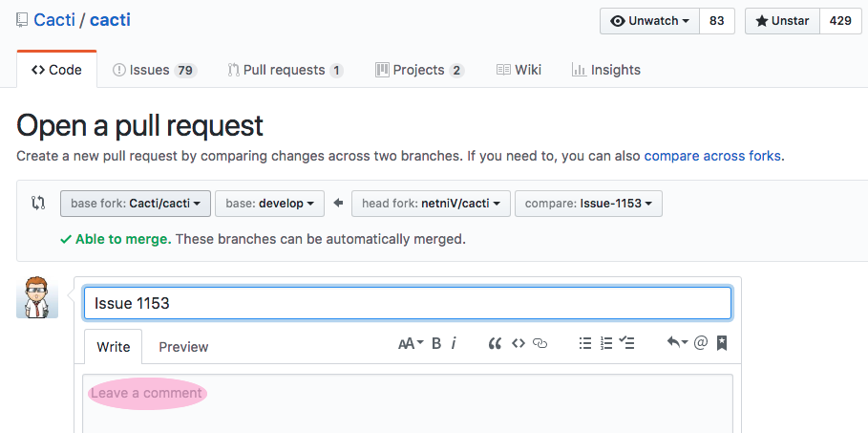The image size is (868, 433).
Task: Open the header text size AA dropdown
Action: pyautogui.click(x=411, y=344)
